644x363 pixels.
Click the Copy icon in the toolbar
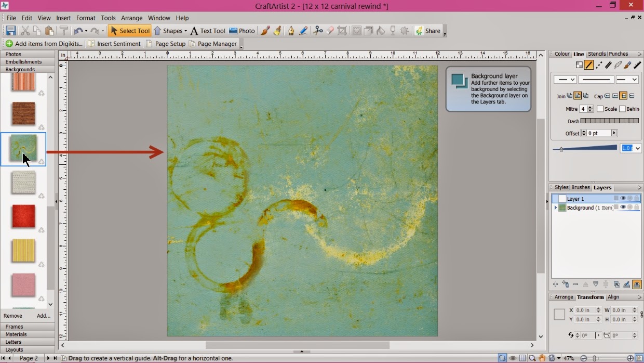click(37, 31)
